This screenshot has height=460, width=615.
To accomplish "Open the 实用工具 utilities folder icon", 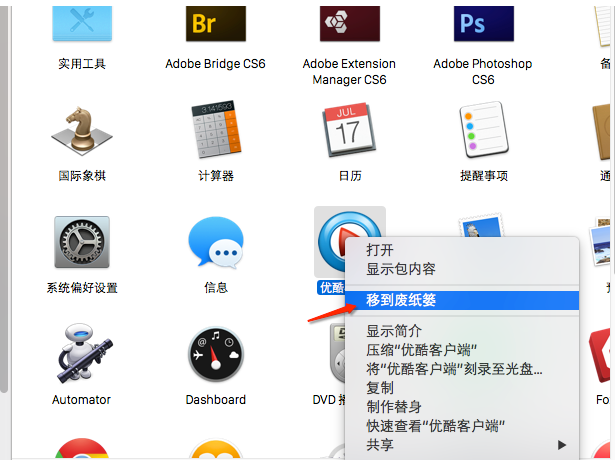I will coord(82,23).
